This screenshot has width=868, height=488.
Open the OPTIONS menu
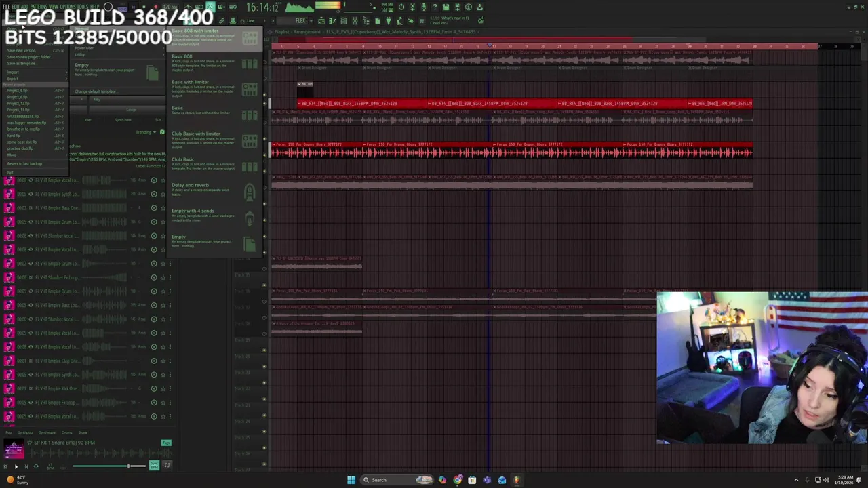68,7
